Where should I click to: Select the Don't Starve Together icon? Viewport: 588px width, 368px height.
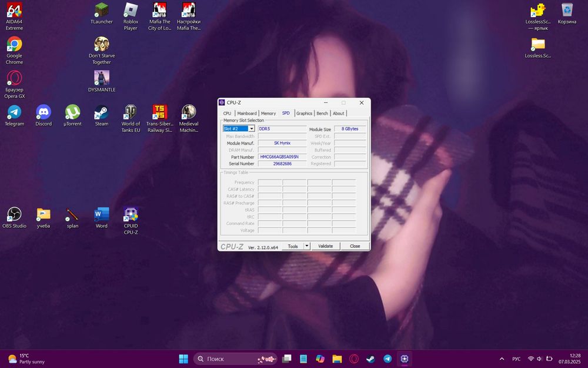tap(102, 51)
